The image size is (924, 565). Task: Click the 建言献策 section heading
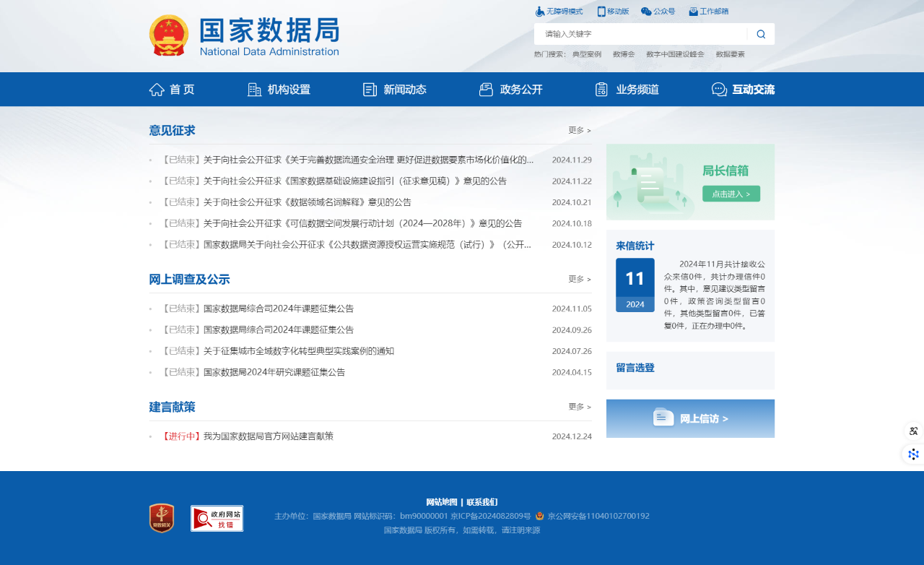pos(172,407)
